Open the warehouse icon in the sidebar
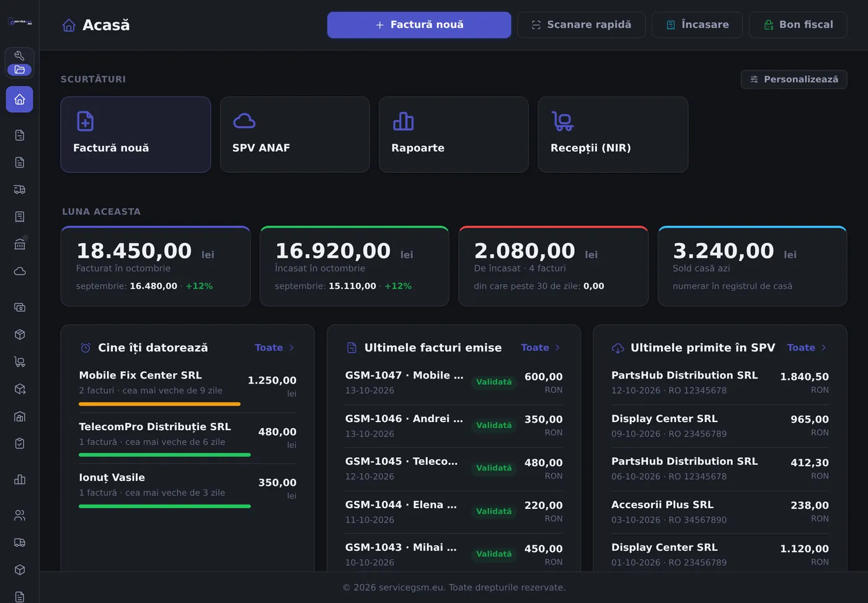868x603 pixels. click(x=19, y=416)
